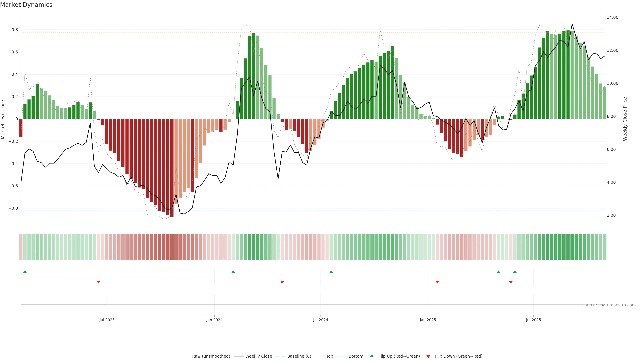The height and width of the screenshot is (362, 644).
Task: Click the Flip Up triangle icon in legend
Action: (372, 356)
